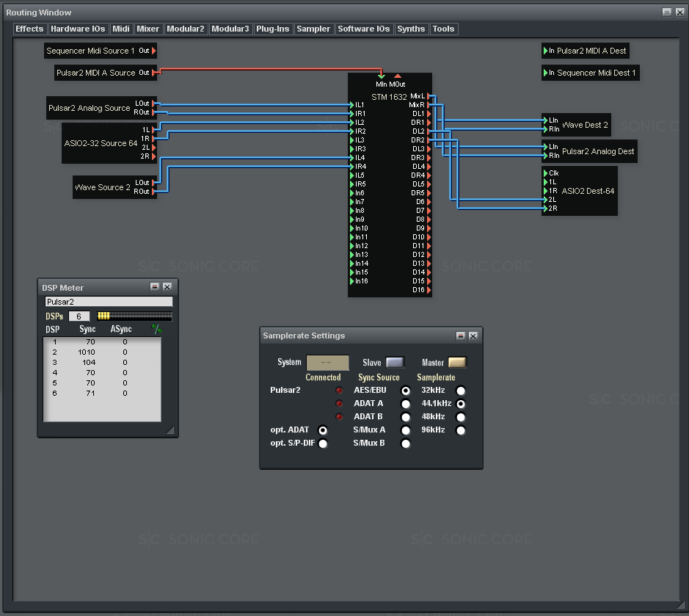
Task: Select ADAT B sync source
Action: (x=406, y=417)
